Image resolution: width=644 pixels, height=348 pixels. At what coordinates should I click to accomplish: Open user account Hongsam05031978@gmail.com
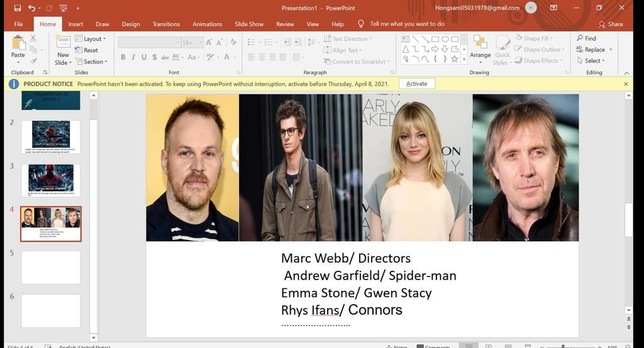pos(477,8)
